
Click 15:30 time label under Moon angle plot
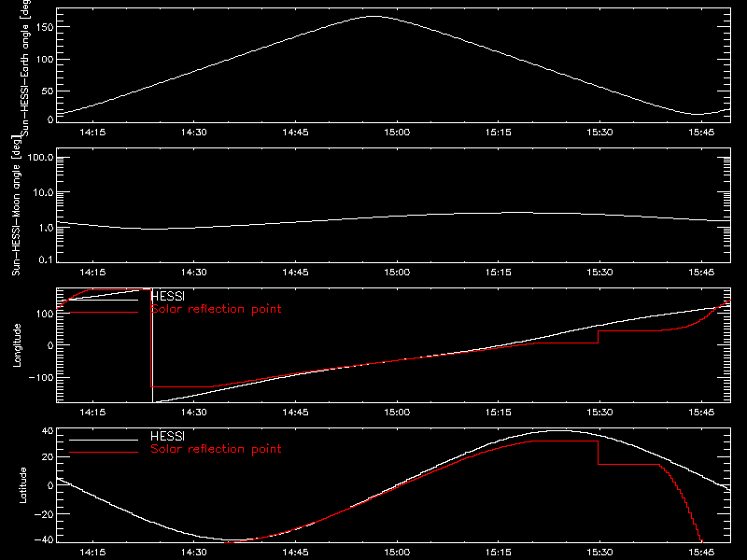pos(599,273)
